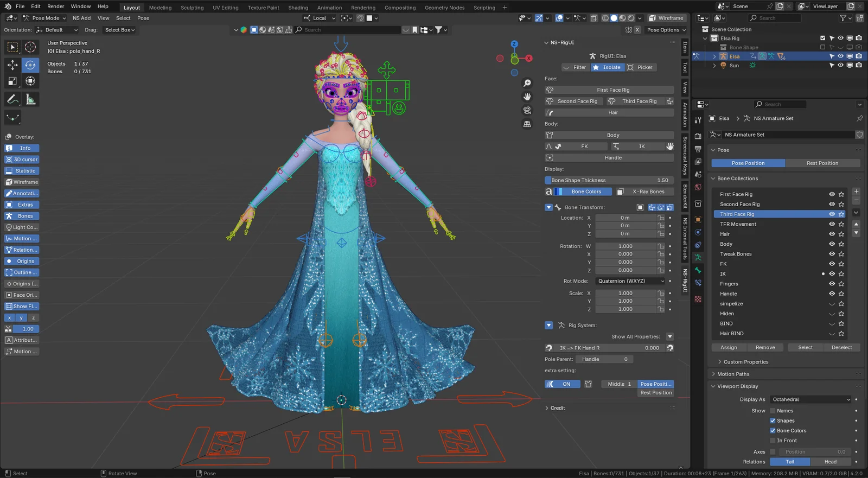The height and width of the screenshot is (478, 868).
Task: Open Geometry Nodes workspace tab
Action: (x=444, y=8)
